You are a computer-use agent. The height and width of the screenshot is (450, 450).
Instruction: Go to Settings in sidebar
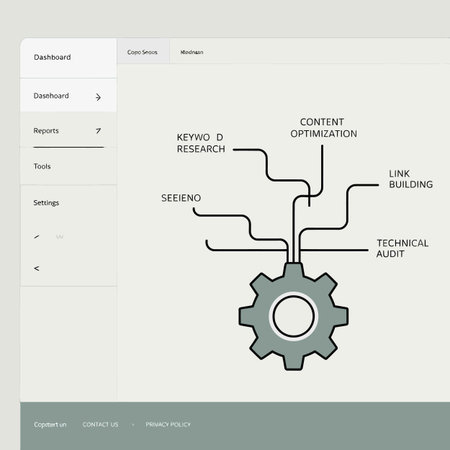(x=46, y=203)
